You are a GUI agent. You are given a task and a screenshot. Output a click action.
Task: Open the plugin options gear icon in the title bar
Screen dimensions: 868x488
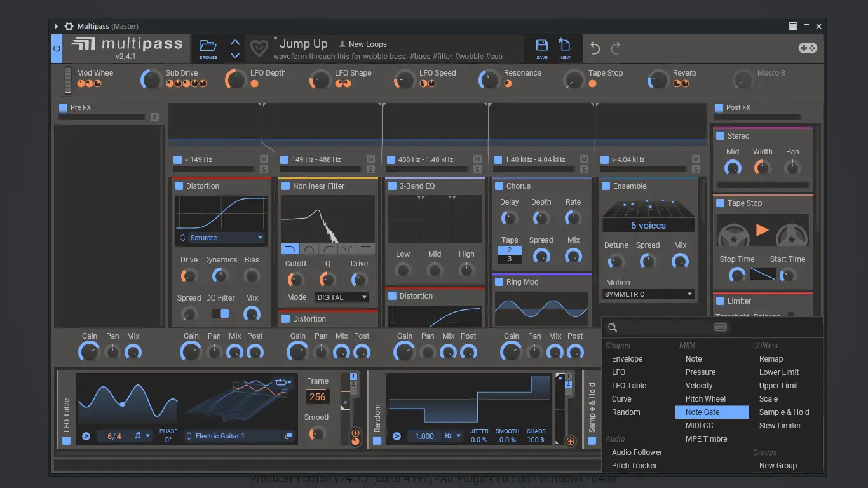point(69,26)
